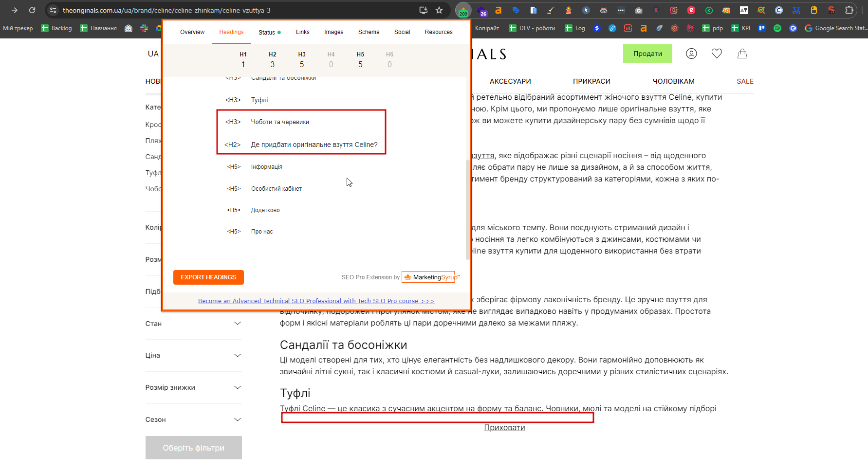The width and height of the screenshot is (868, 472).
Task: Select the H5 'Особистий кабінет' heading row
Action: pyautogui.click(x=264, y=189)
